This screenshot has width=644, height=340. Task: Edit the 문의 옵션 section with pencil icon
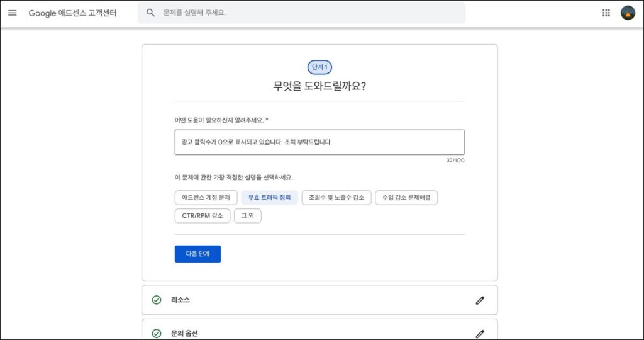[480, 334]
